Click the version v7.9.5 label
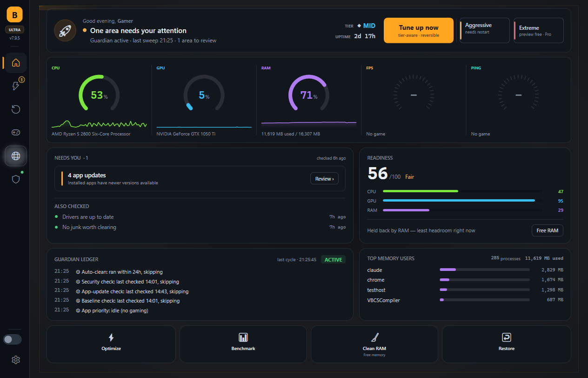588x378 pixels. point(15,38)
